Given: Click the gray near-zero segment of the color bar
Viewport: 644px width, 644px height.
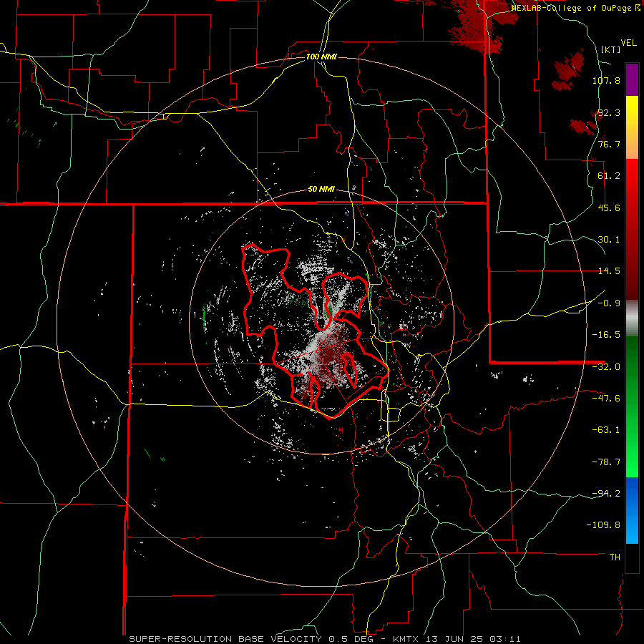Looking at the screenshot, I should point(632,318).
